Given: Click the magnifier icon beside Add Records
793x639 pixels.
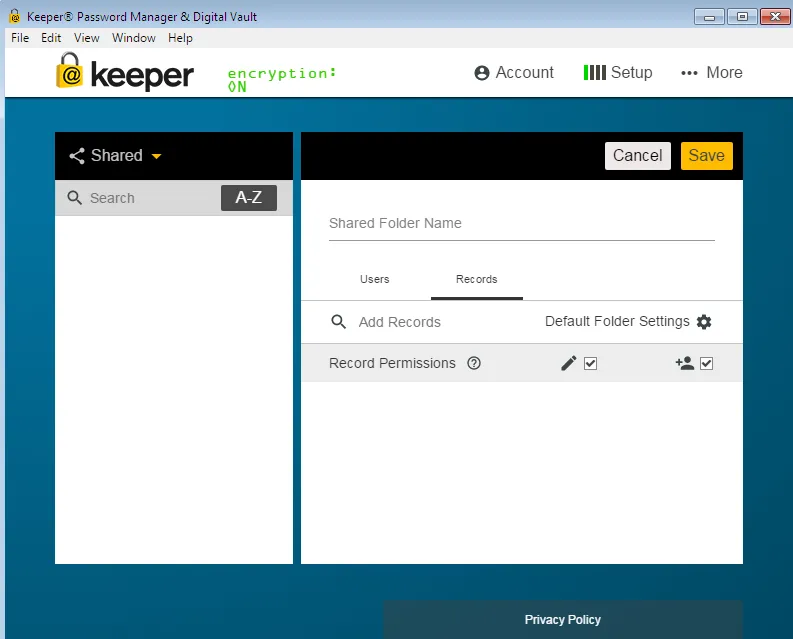Looking at the screenshot, I should point(338,322).
